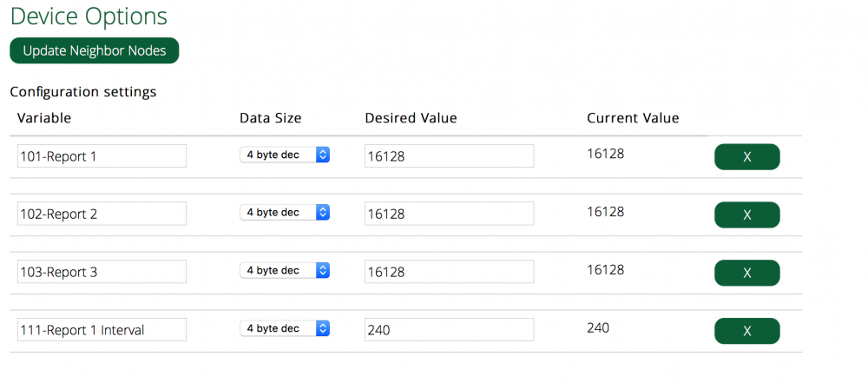The image size is (868, 383).
Task: Delete 111-Report 1 Interval setting row
Action: (746, 331)
